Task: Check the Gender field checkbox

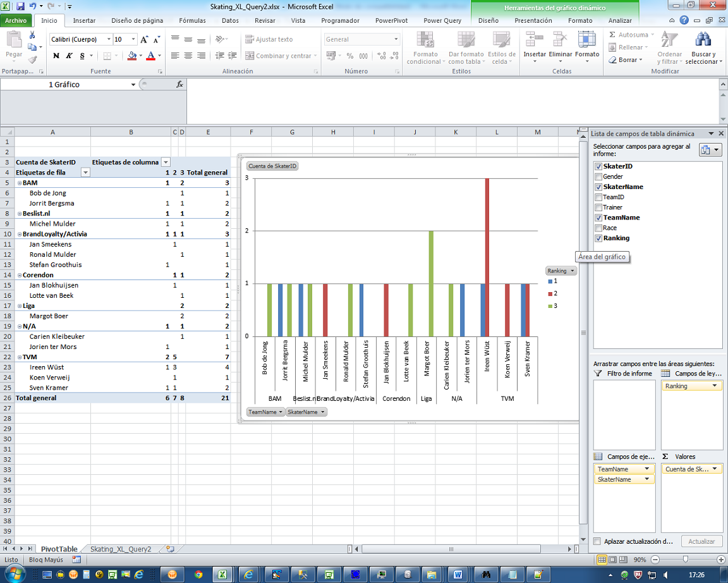Action: [x=598, y=176]
